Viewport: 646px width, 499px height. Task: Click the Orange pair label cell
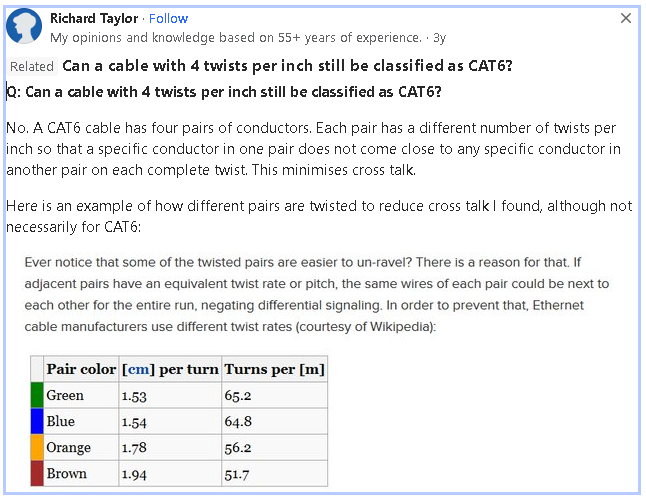coord(69,447)
